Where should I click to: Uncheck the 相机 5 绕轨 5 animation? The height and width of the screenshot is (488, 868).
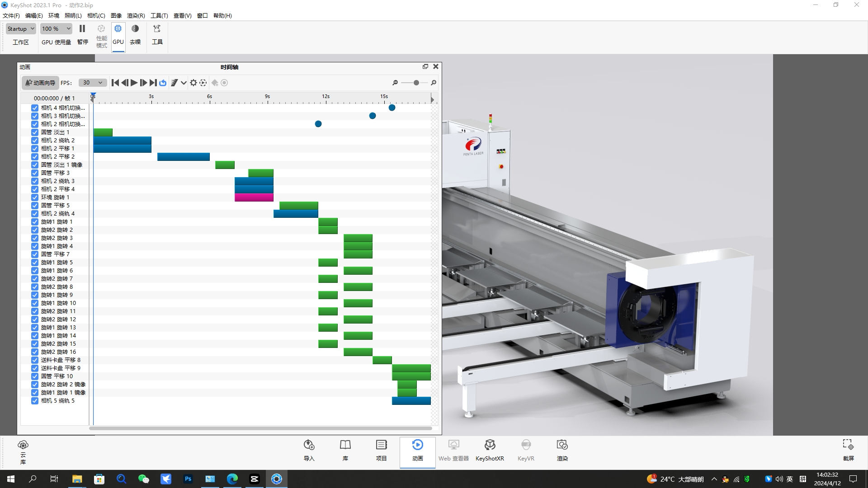(x=34, y=400)
